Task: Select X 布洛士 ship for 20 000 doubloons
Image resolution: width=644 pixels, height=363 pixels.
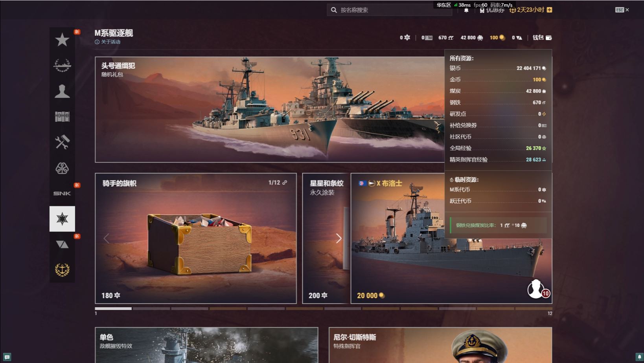Action: (451, 238)
